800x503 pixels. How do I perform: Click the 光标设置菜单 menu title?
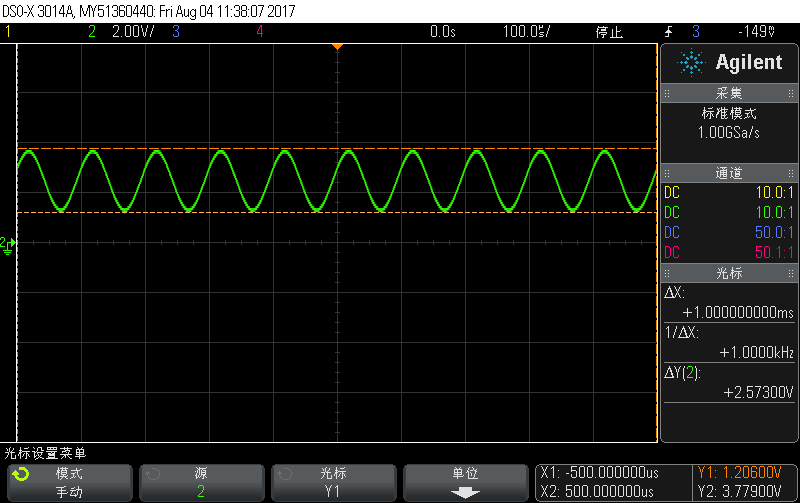pyautogui.click(x=45, y=453)
